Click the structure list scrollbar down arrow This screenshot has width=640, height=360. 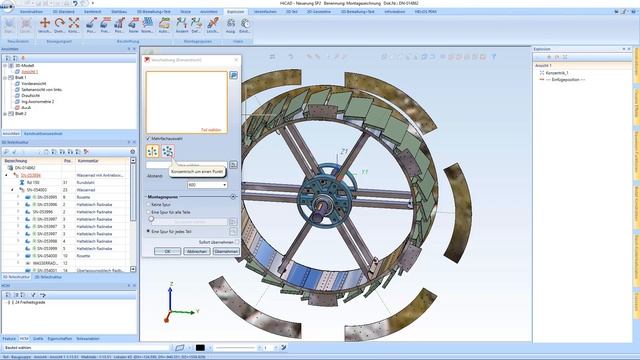[133, 269]
